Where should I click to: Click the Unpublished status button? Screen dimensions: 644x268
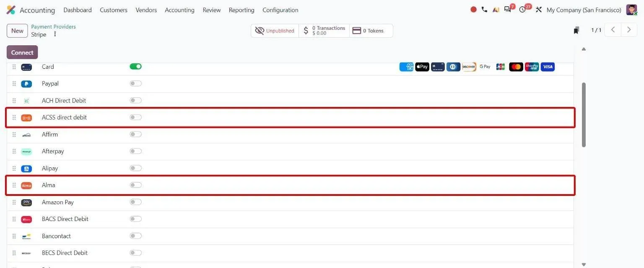click(x=275, y=31)
